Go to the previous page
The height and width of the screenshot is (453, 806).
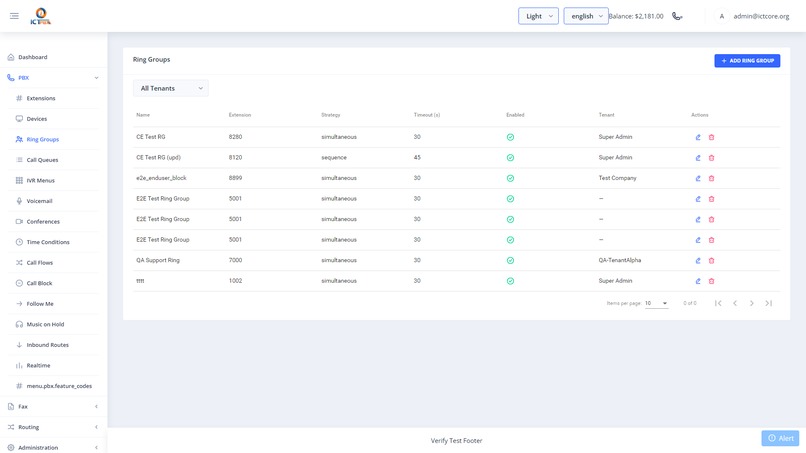click(735, 303)
